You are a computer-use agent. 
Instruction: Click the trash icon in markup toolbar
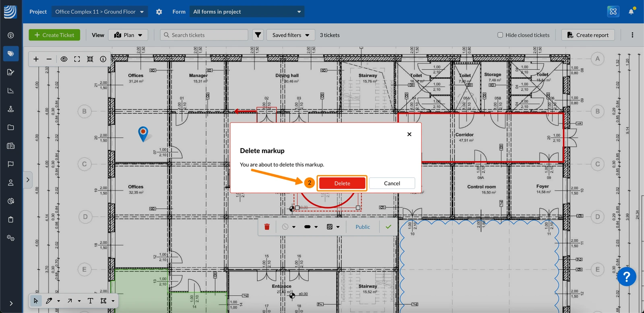pos(267,227)
